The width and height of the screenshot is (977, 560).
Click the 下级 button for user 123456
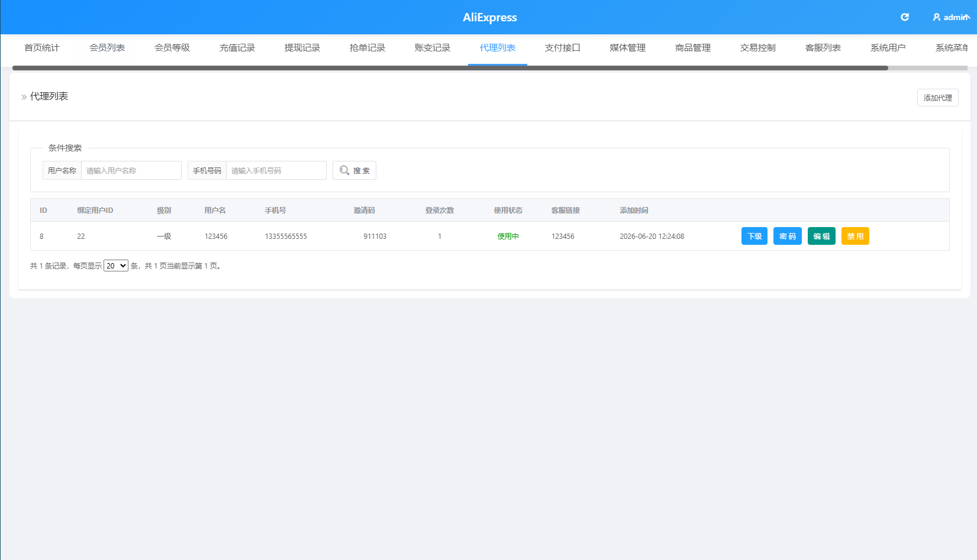tap(754, 236)
